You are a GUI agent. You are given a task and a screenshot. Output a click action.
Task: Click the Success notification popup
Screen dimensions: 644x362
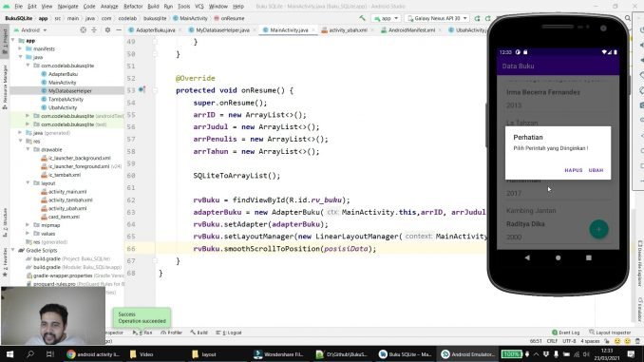[142, 317]
